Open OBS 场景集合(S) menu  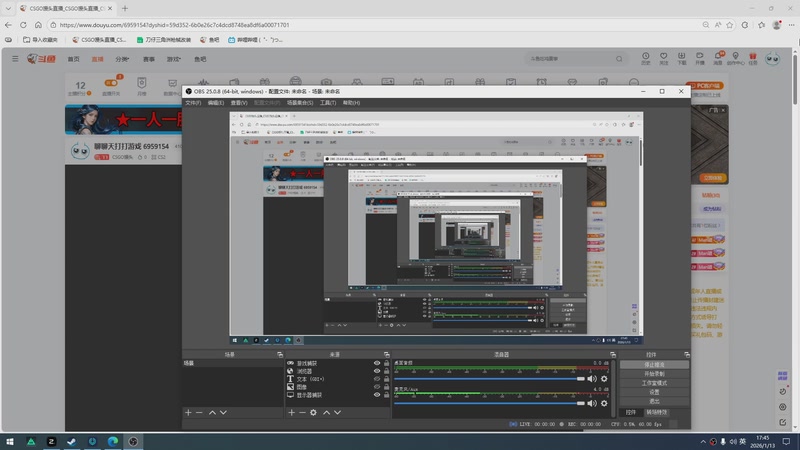(x=300, y=103)
